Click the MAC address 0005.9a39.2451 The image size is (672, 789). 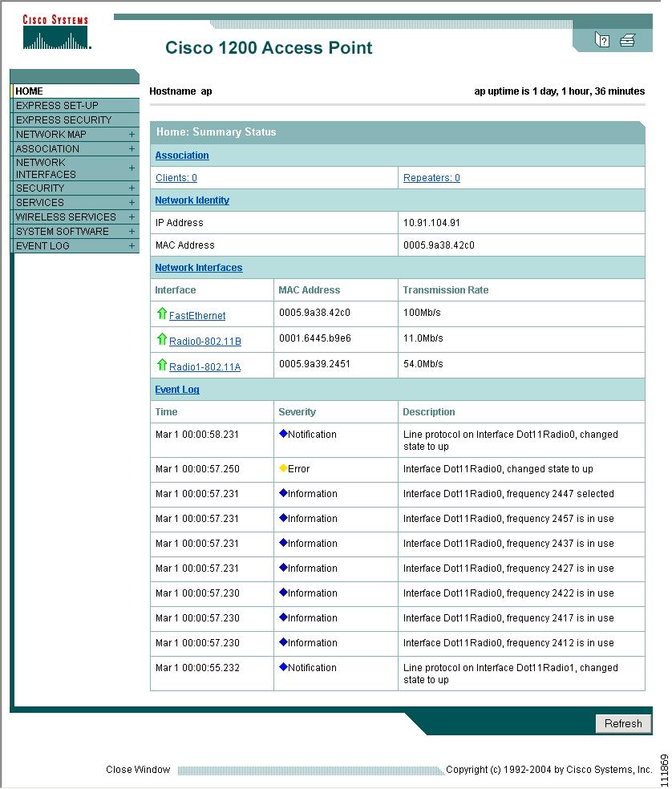(314, 364)
